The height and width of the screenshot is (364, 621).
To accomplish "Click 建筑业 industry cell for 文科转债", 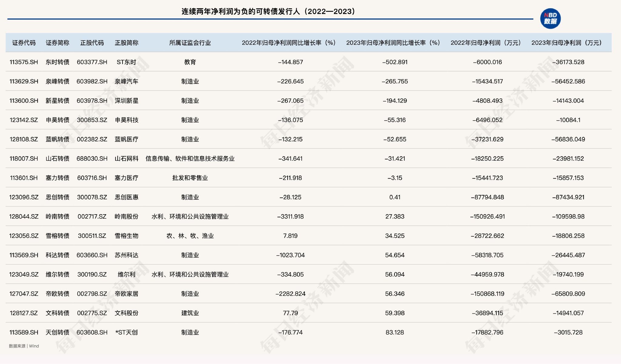I will [190, 313].
